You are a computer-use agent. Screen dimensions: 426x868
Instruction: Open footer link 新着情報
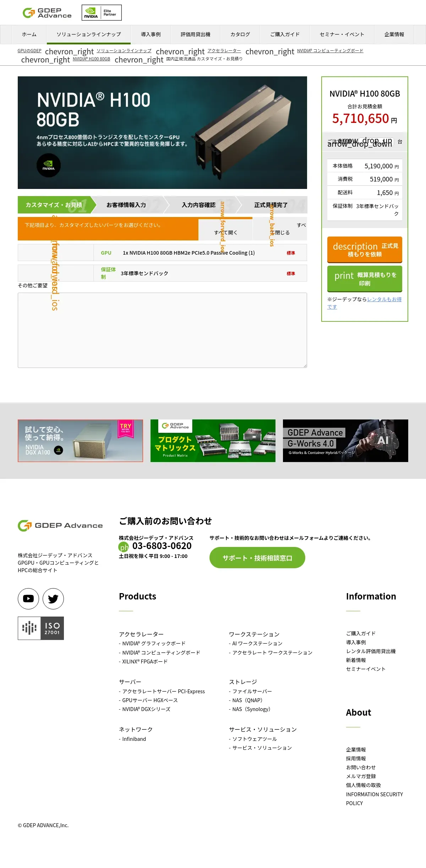pos(356,660)
